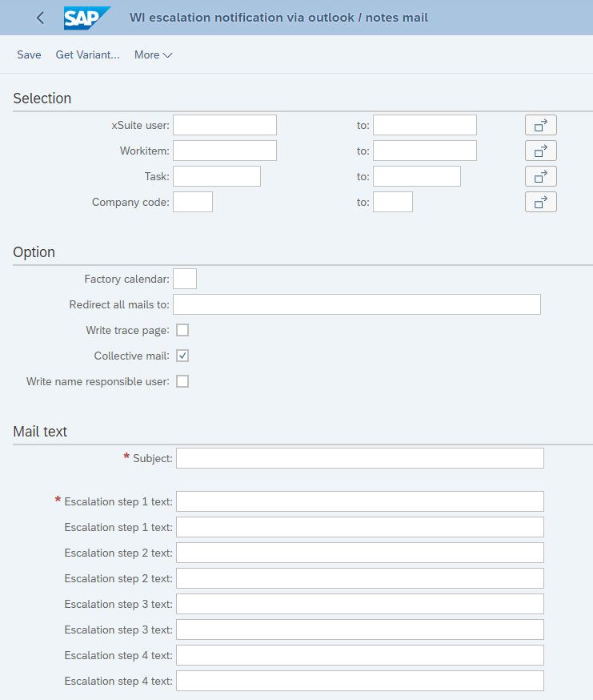Click the page title bar text
Screen dimensions: 593x700
point(278,17)
